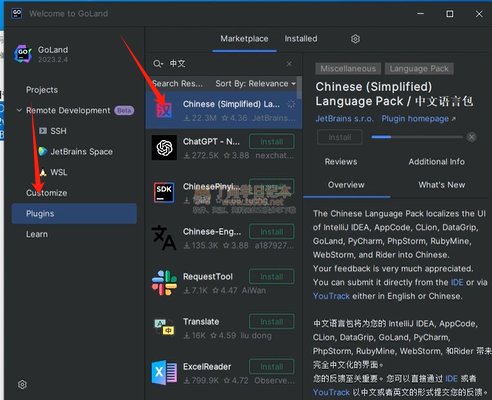Open plugin settings gear next to Installed tab

click(x=355, y=39)
